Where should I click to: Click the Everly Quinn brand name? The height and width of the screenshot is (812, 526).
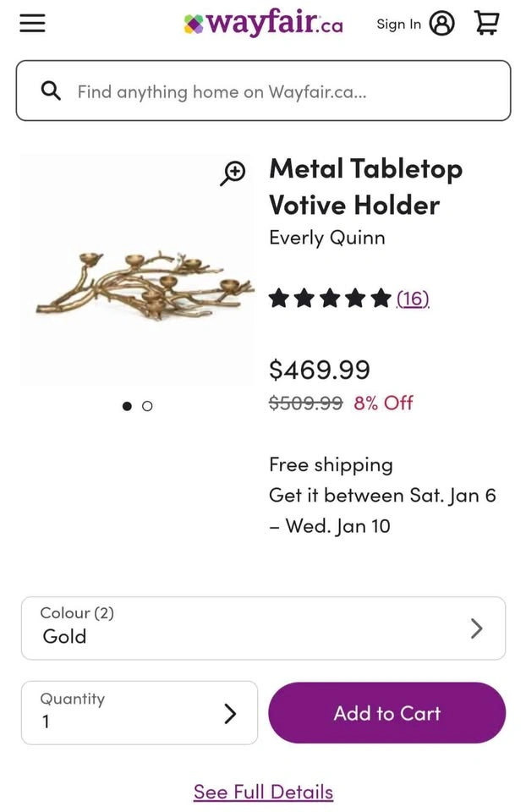pyautogui.click(x=326, y=238)
